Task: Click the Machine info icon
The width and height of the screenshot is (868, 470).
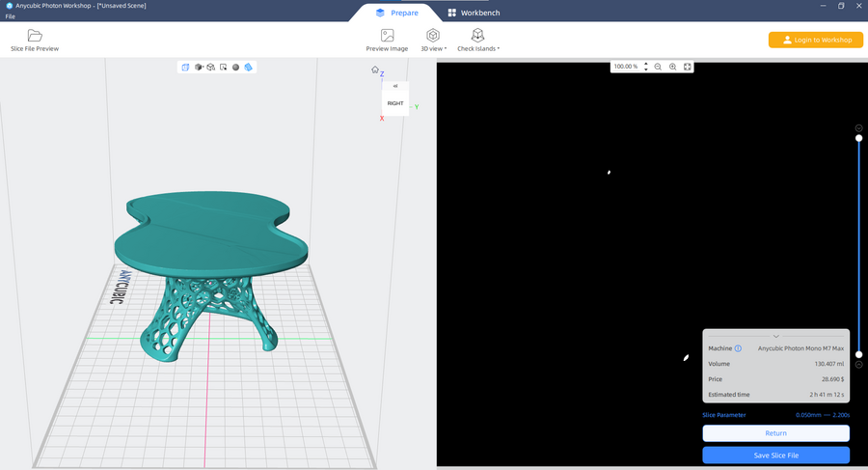Action: pyautogui.click(x=739, y=348)
